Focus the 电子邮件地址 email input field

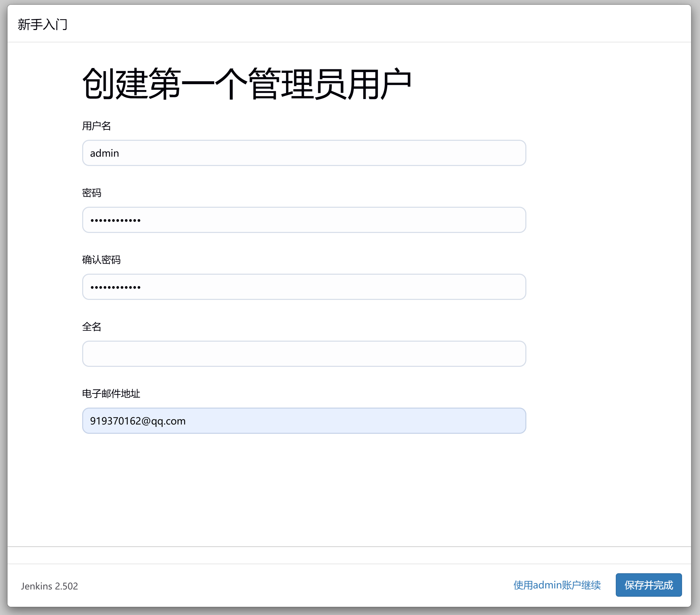(304, 421)
